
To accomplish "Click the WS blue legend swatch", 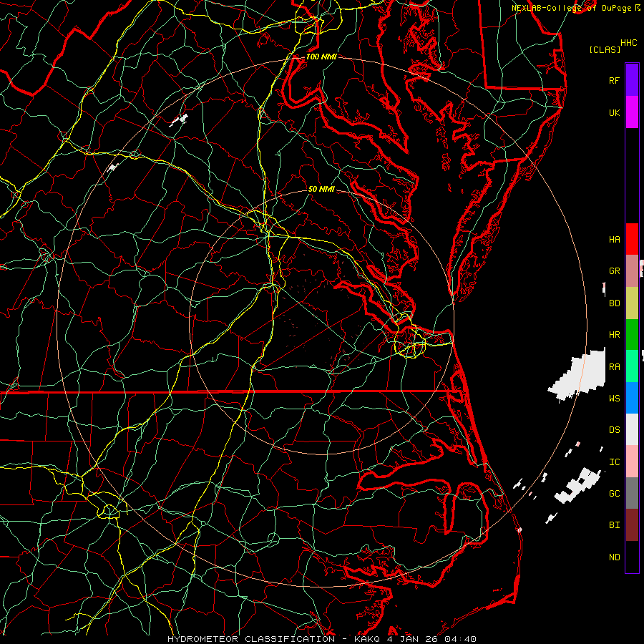I will (632, 398).
